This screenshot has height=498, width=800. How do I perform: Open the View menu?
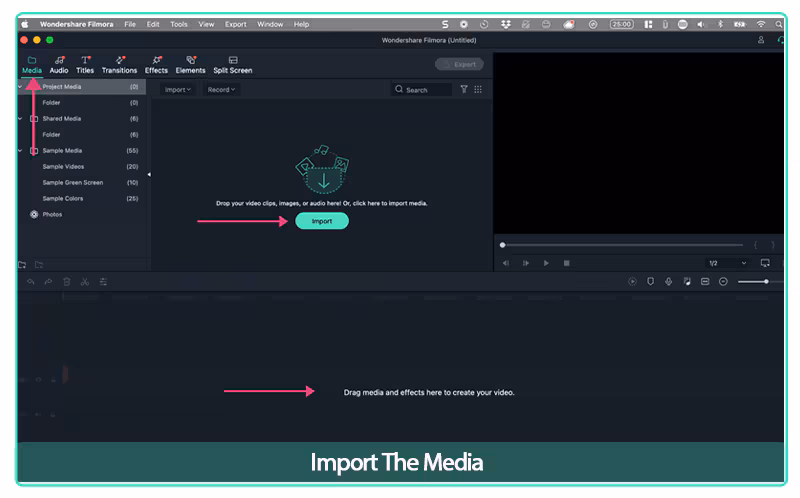pos(206,24)
